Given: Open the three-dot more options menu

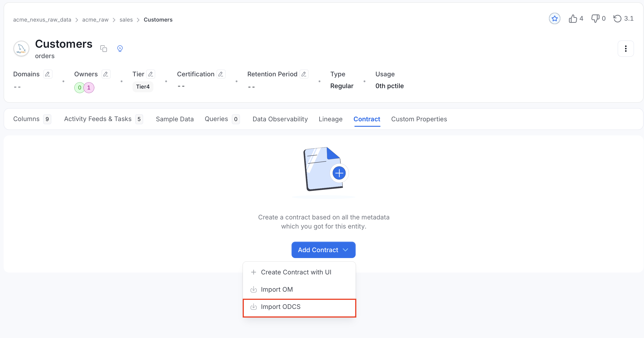Looking at the screenshot, I should (626, 48).
